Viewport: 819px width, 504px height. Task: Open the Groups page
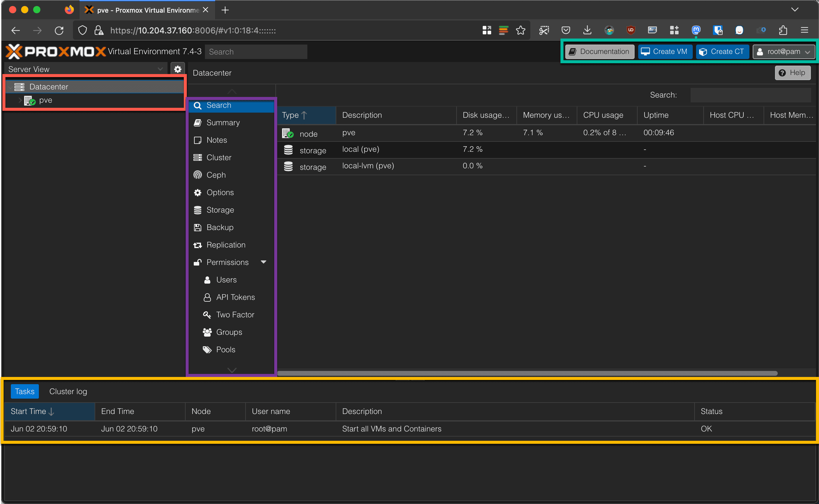coord(231,332)
